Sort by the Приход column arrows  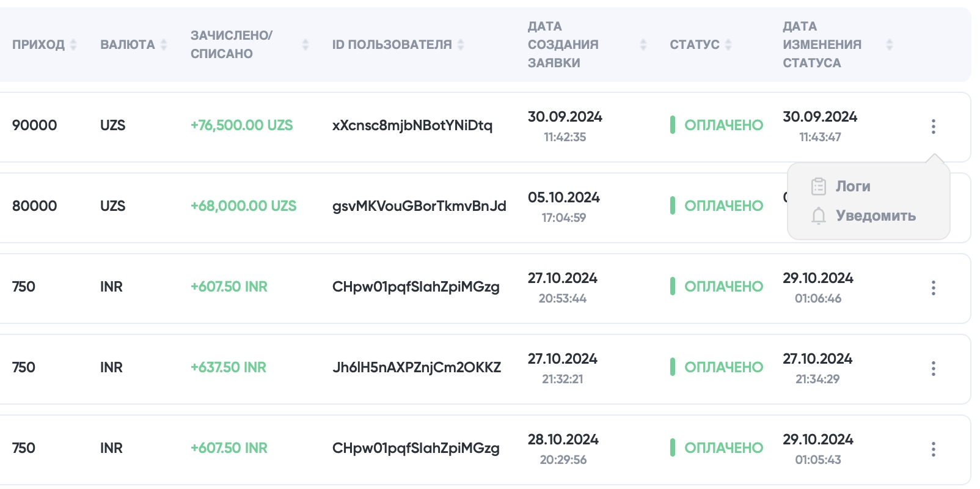coord(74,45)
